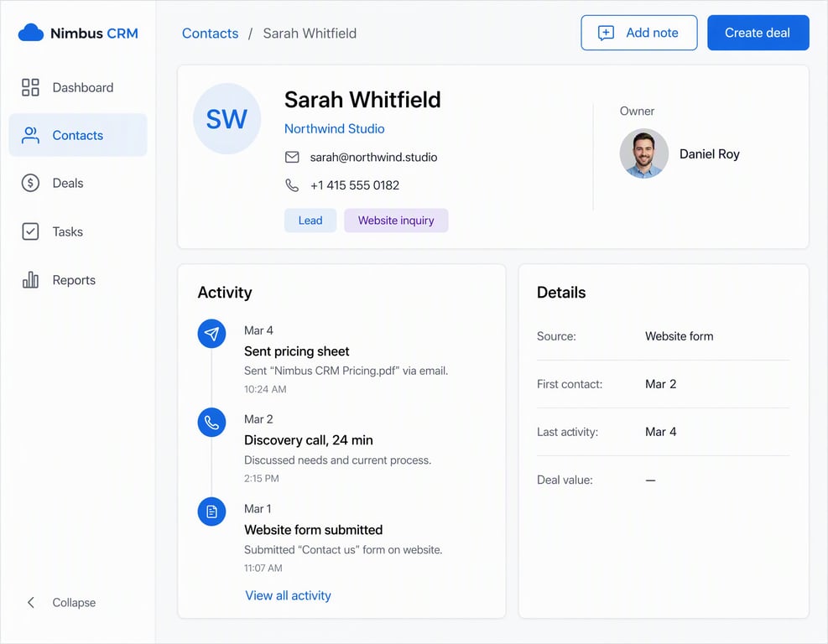Collapse the sidebar with the chevron arrow
Viewport: 828px width, 644px height.
31,602
